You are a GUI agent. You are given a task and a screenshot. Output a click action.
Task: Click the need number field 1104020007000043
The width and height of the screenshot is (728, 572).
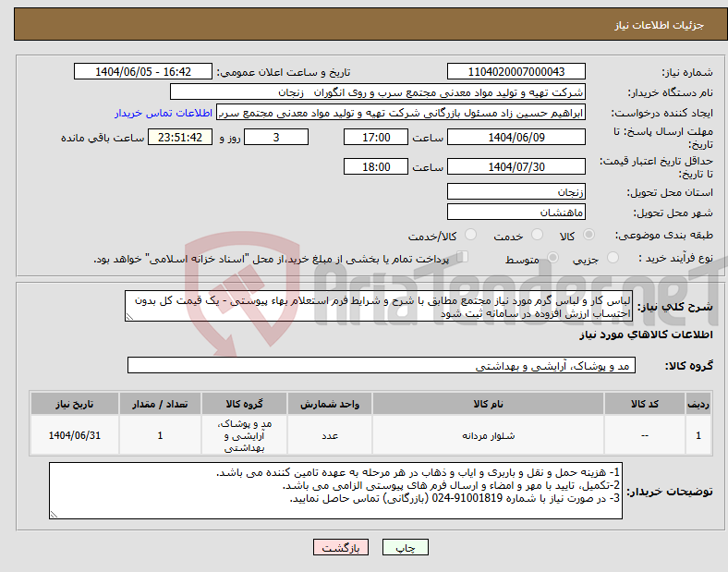516,71
